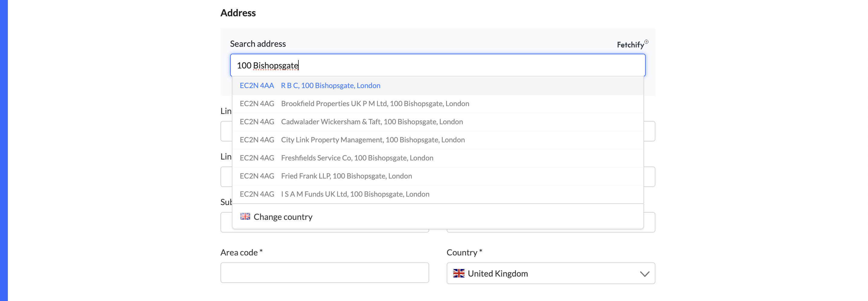Click the UK flag beside Change country
The image size is (868, 301).
[245, 216]
